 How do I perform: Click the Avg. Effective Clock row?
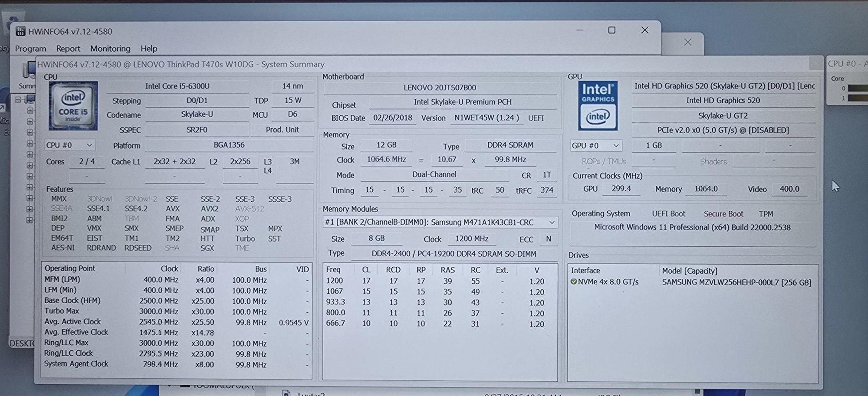(177, 333)
